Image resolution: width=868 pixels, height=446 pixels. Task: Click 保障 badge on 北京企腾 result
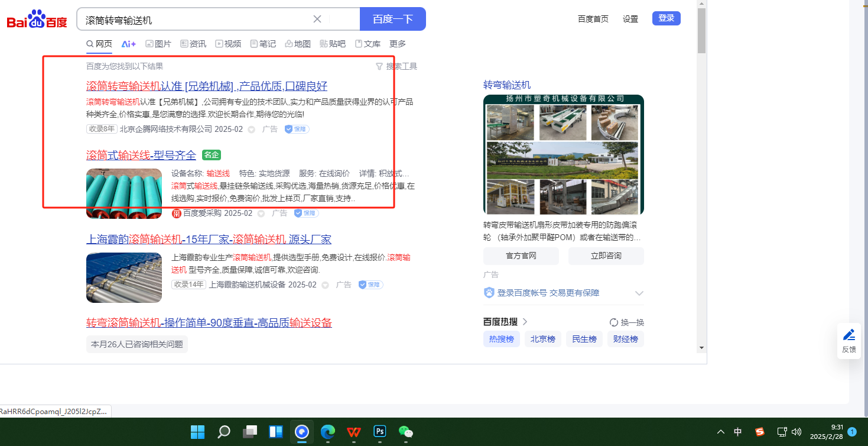coord(297,129)
